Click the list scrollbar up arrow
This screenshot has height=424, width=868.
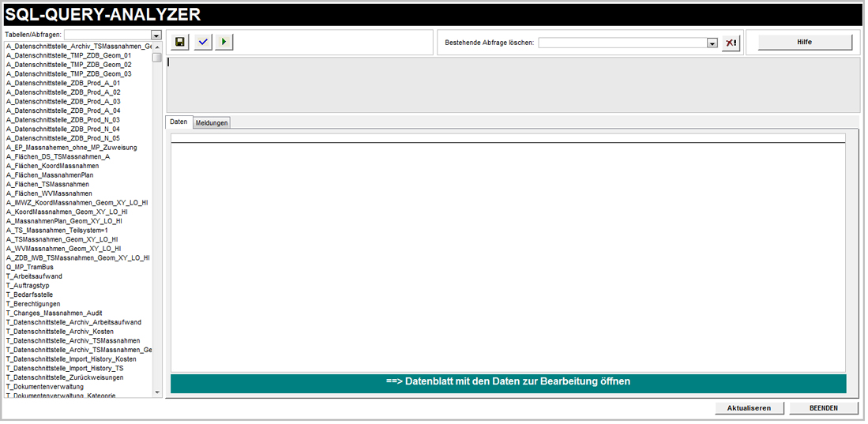point(157,47)
